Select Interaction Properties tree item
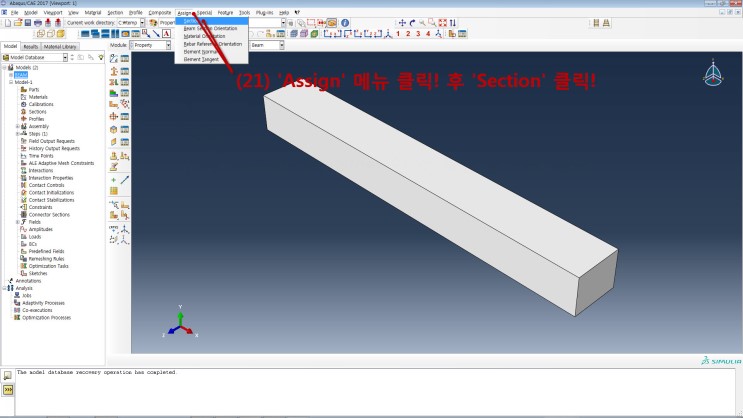This screenshot has width=743, height=418. coord(51,178)
